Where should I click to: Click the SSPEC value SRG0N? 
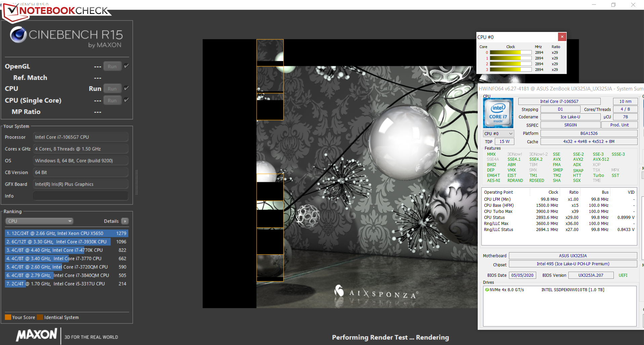(x=570, y=125)
